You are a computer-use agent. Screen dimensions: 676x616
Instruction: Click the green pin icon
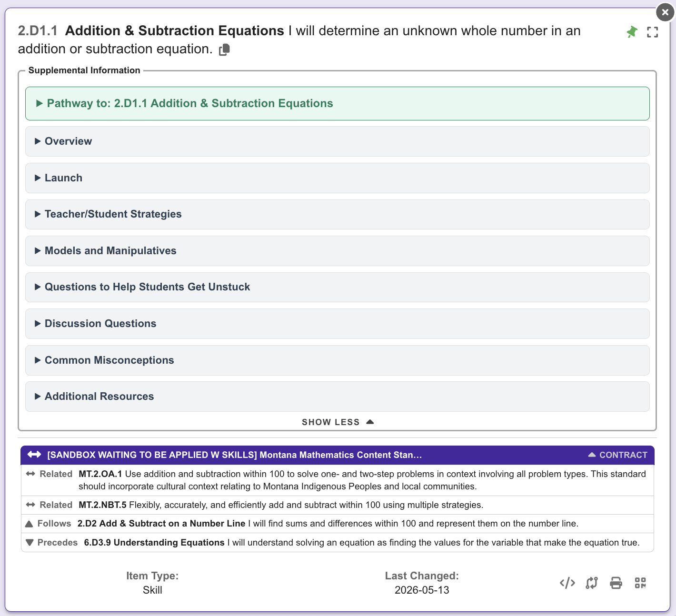click(632, 32)
